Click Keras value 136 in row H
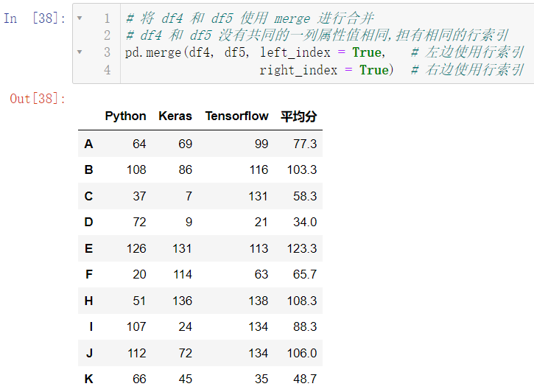The image size is (534, 392). (x=182, y=301)
